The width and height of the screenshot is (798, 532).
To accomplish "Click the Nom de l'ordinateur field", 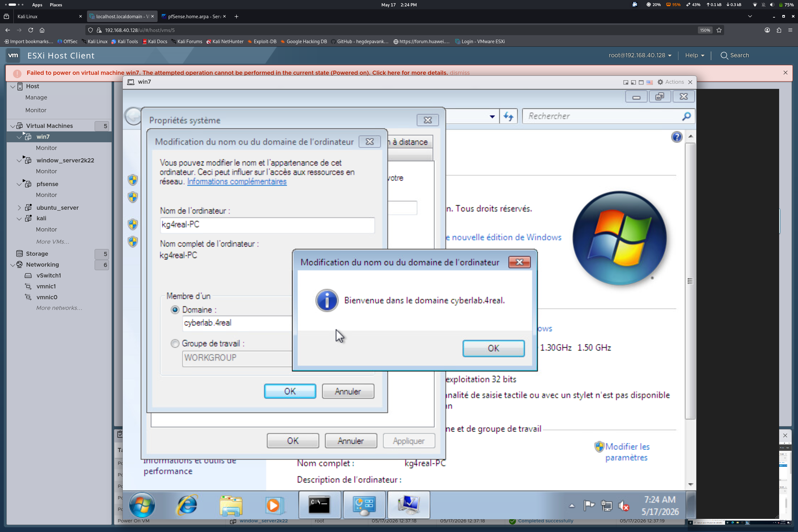I will tap(267, 225).
